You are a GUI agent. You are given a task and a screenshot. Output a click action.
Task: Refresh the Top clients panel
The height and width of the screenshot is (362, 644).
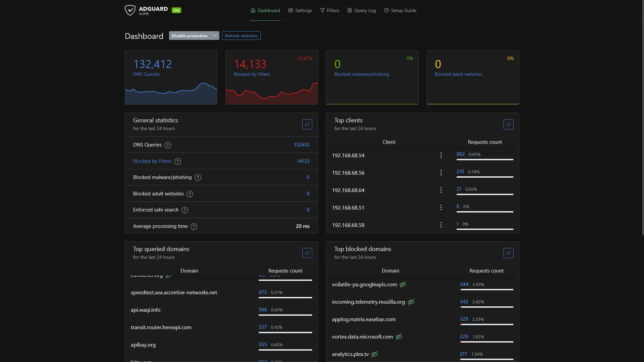[508, 124]
